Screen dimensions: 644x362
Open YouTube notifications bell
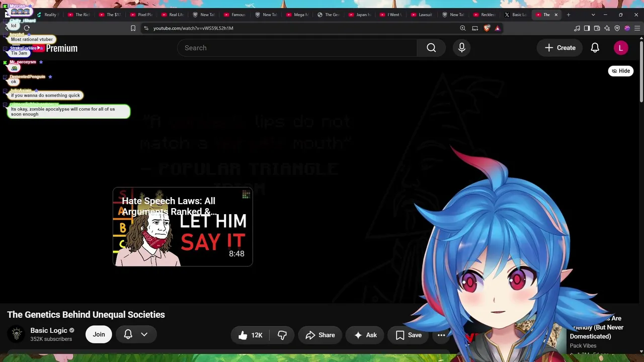[595, 48]
